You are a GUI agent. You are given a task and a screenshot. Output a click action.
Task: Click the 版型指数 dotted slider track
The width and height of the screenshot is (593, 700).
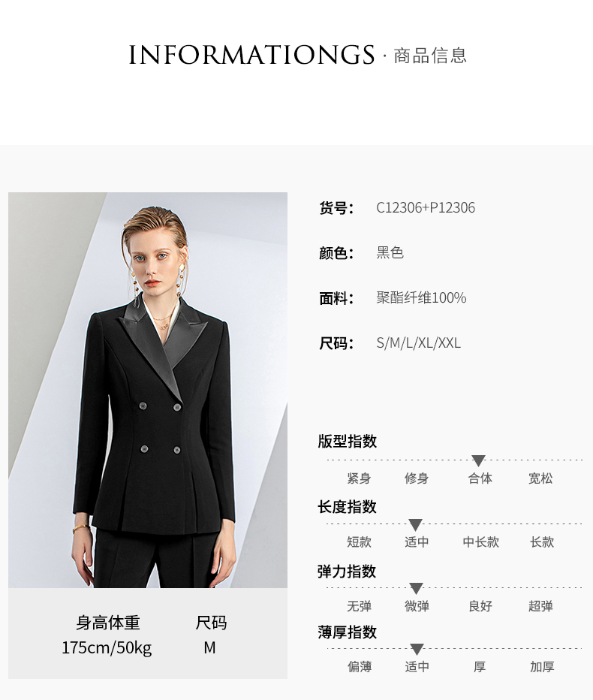point(454,460)
